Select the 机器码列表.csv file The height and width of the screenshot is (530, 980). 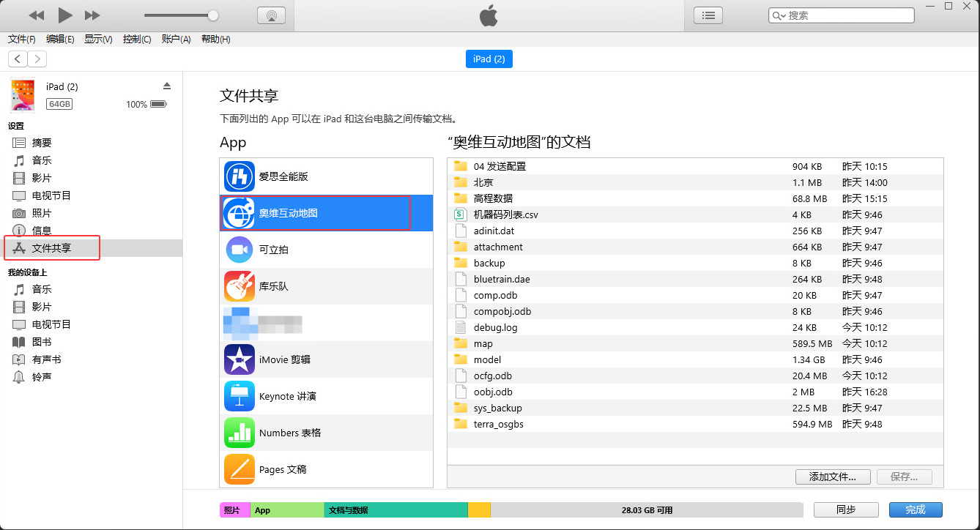695,214
